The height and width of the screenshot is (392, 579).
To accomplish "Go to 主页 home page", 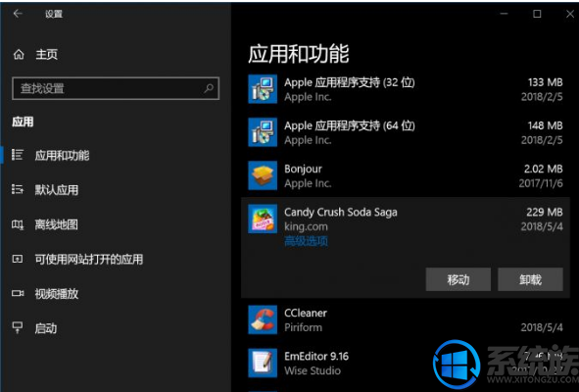I will tap(46, 55).
